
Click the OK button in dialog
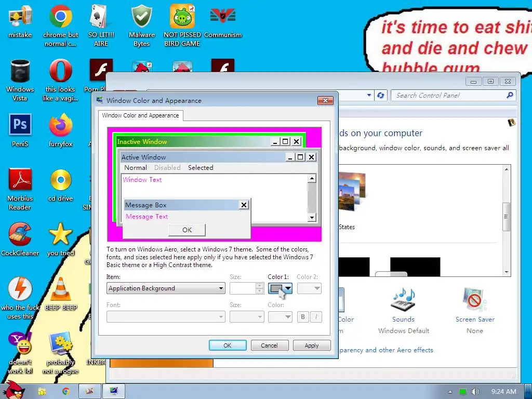tap(228, 345)
